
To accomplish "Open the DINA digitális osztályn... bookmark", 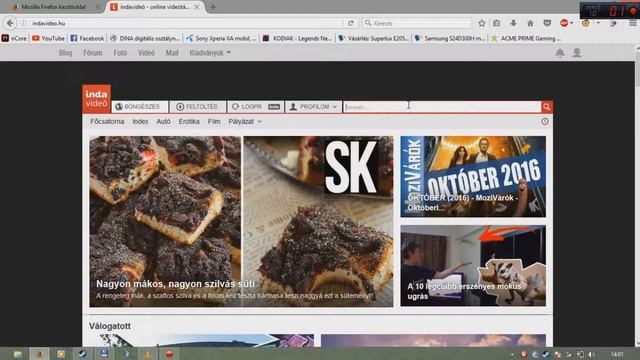I will (144, 38).
